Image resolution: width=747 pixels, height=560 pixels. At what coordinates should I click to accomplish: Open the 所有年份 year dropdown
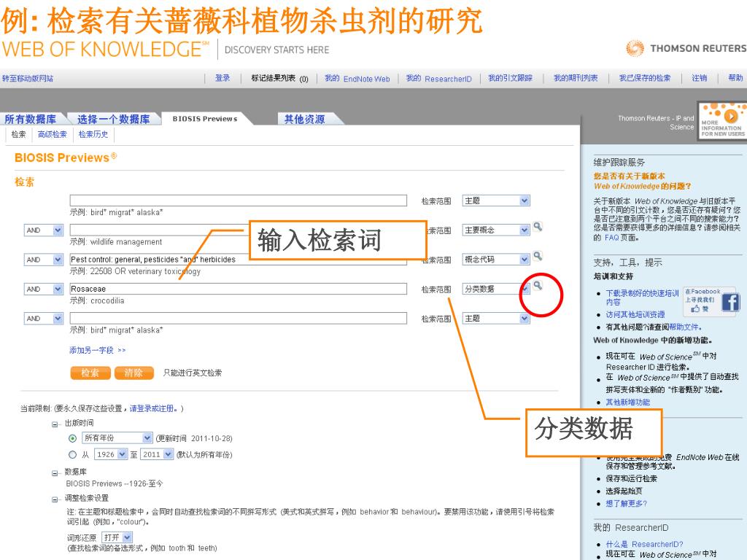[x=117, y=437]
